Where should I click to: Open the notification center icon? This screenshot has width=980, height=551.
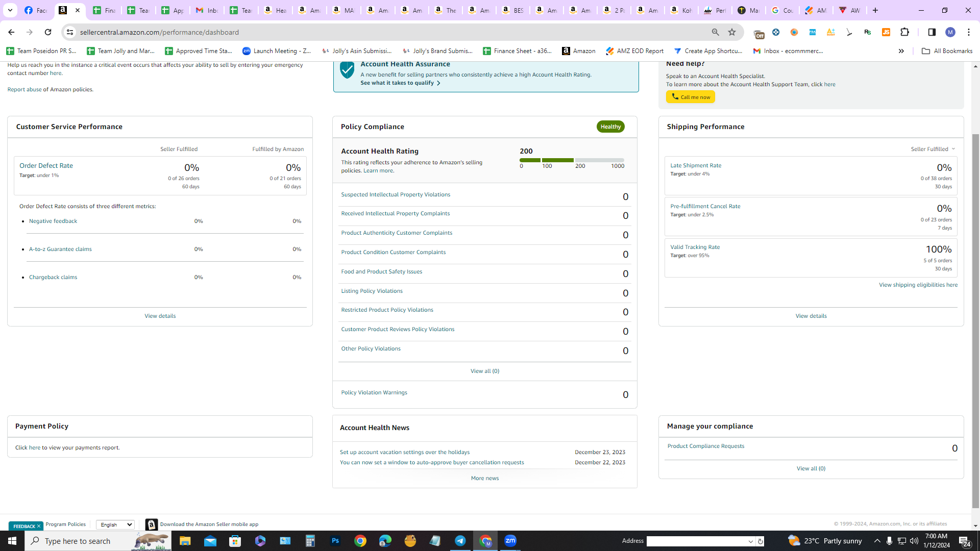(964, 541)
